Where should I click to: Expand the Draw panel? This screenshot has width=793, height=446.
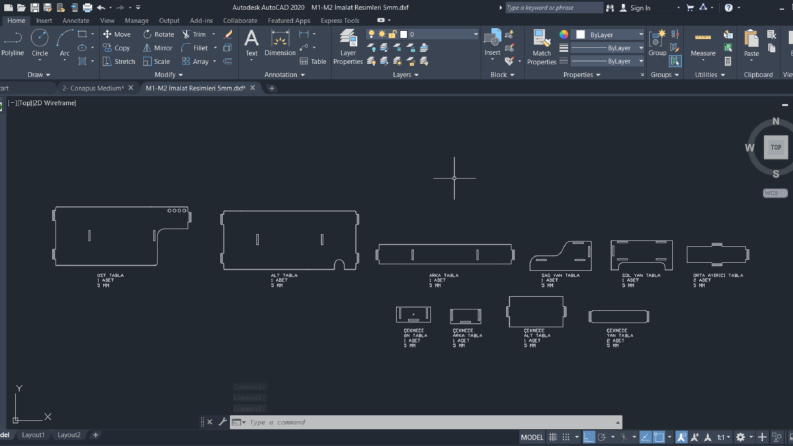click(x=39, y=74)
